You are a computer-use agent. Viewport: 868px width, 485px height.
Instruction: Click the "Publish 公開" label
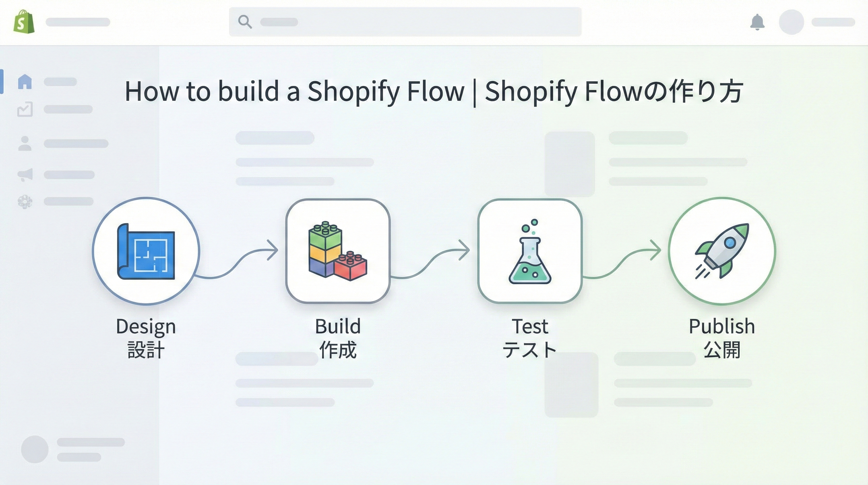[x=722, y=338]
